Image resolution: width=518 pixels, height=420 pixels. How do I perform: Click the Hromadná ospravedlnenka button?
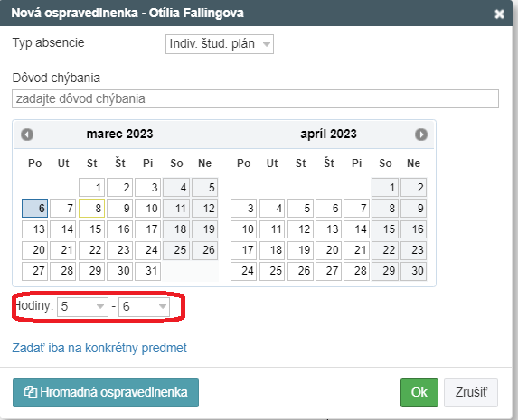[106, 393]
